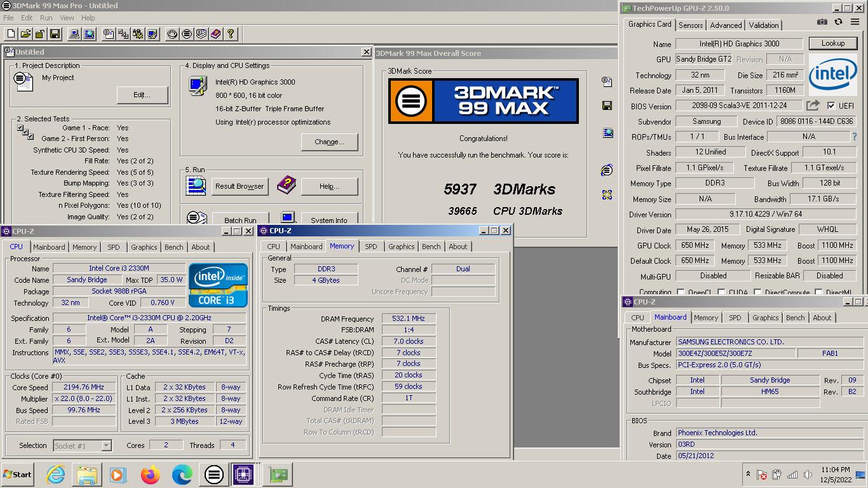The height and width of the screenshot is (488, 868).
Task: Click the save disk icon beside 3DMark score
Action: click(607, 105)
